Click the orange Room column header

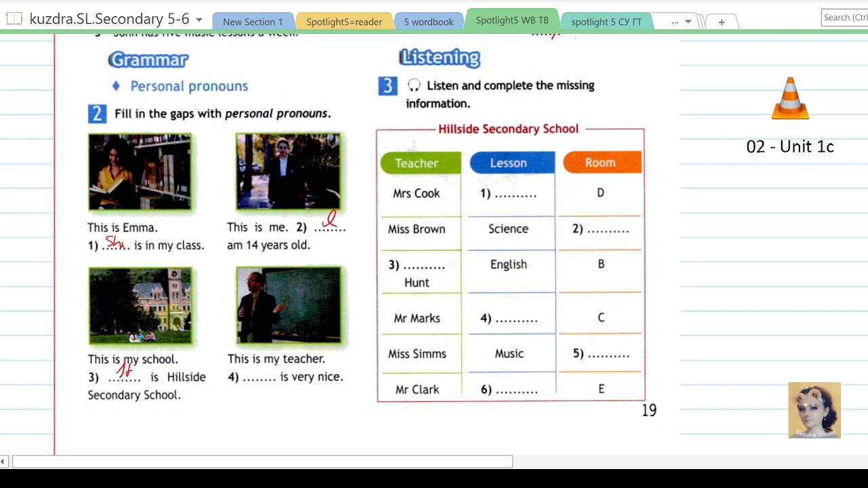click(602, 163)
